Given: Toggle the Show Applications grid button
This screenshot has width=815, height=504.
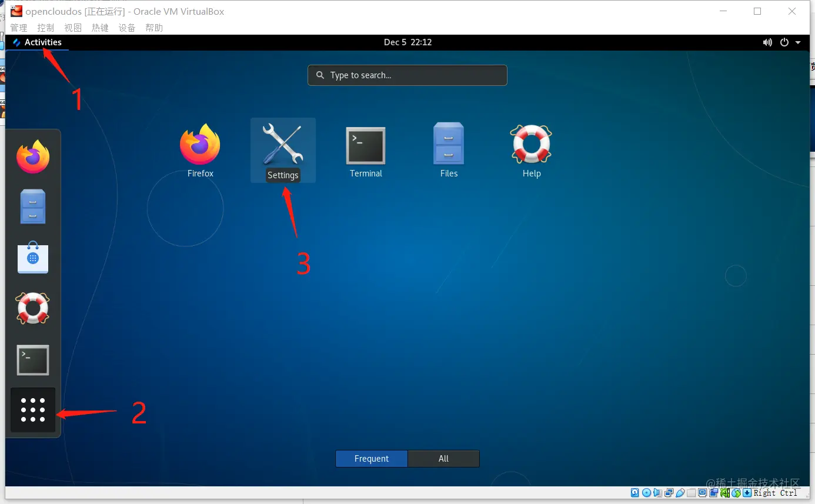Looking at the screenshot, I should click(x=33, y=410).
